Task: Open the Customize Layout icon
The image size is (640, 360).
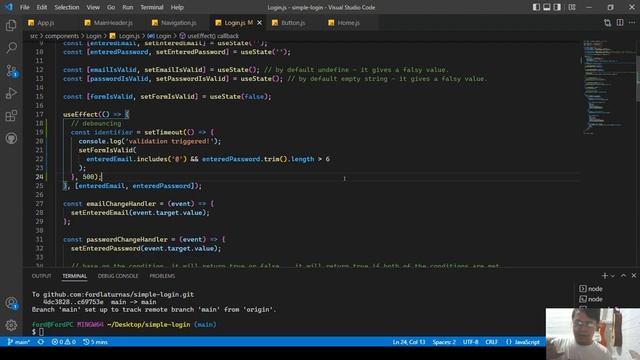Action: [x=572, y=7]
